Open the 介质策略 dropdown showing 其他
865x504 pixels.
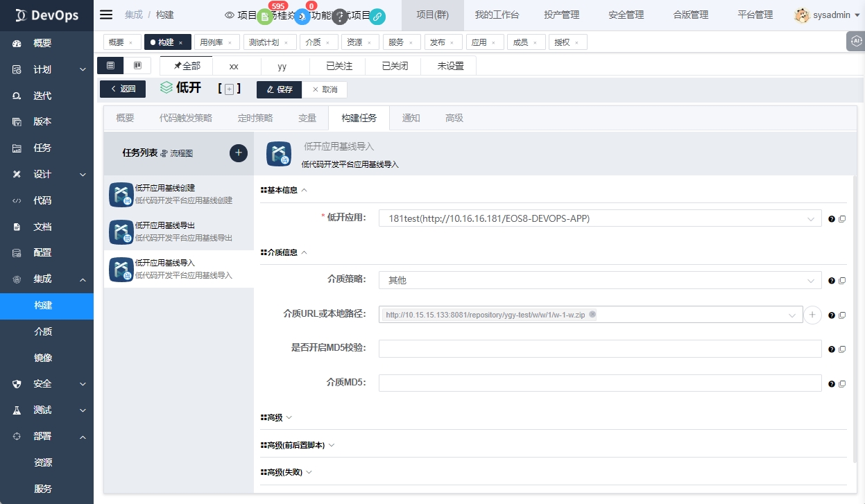pos(599,280)
